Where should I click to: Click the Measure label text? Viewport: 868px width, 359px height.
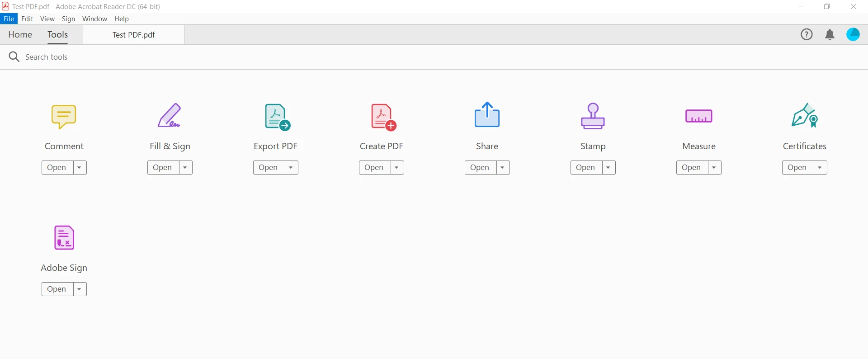[x=699, y=146]
